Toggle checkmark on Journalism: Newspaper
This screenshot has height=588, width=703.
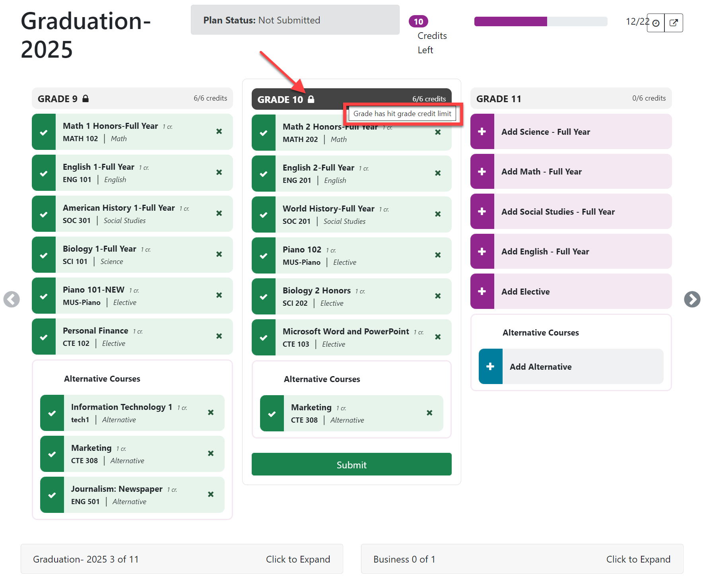(x=52, y=495)
